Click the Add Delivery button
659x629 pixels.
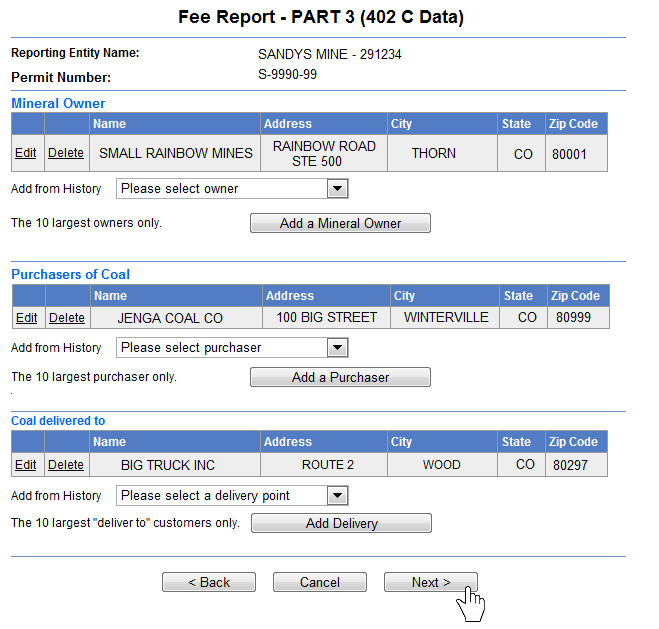341,523
